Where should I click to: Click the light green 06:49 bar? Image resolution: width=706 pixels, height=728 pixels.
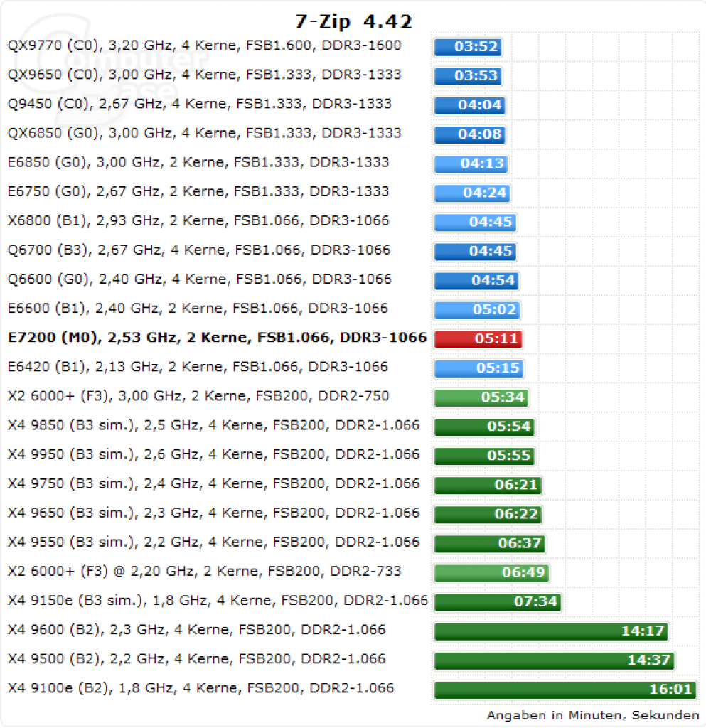tap(492, 574)
